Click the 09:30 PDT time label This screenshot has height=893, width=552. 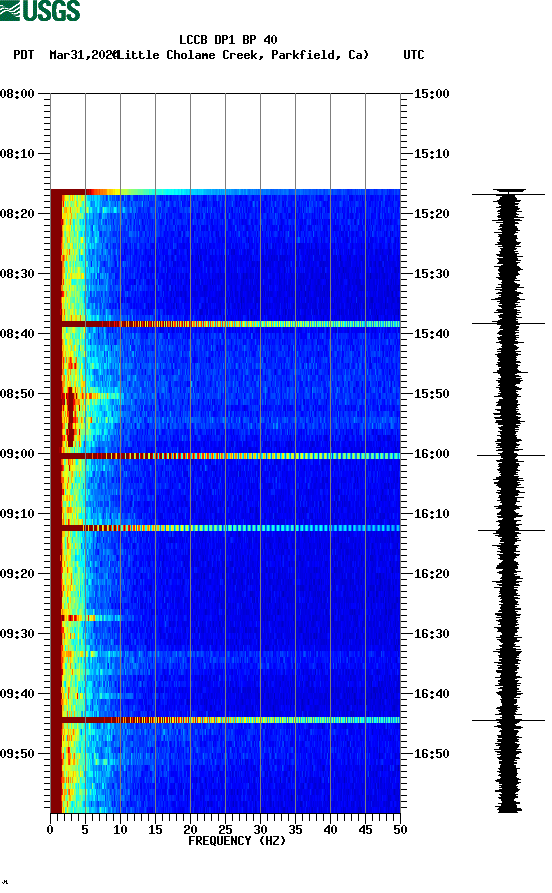tap(18, 634)
